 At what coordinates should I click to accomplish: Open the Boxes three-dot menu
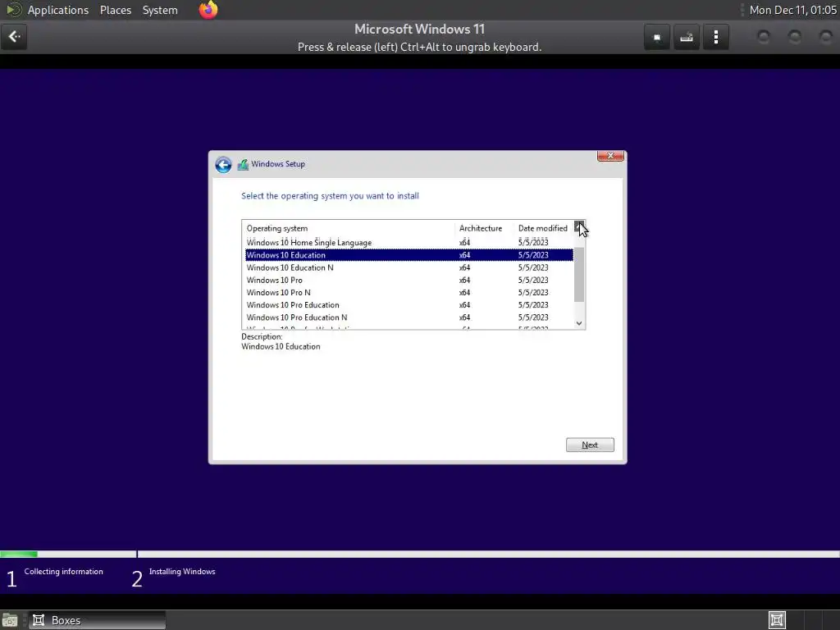tap(715, 37)
